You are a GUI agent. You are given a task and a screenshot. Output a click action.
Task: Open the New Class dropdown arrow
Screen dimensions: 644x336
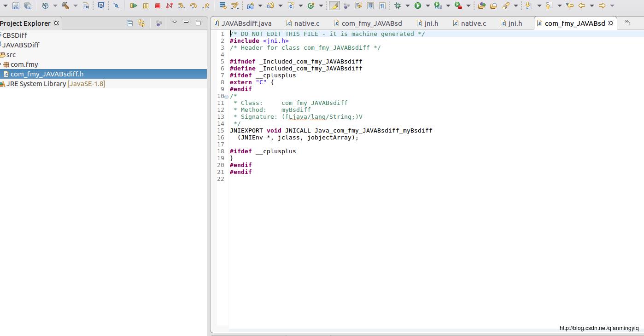pos(321,6)
